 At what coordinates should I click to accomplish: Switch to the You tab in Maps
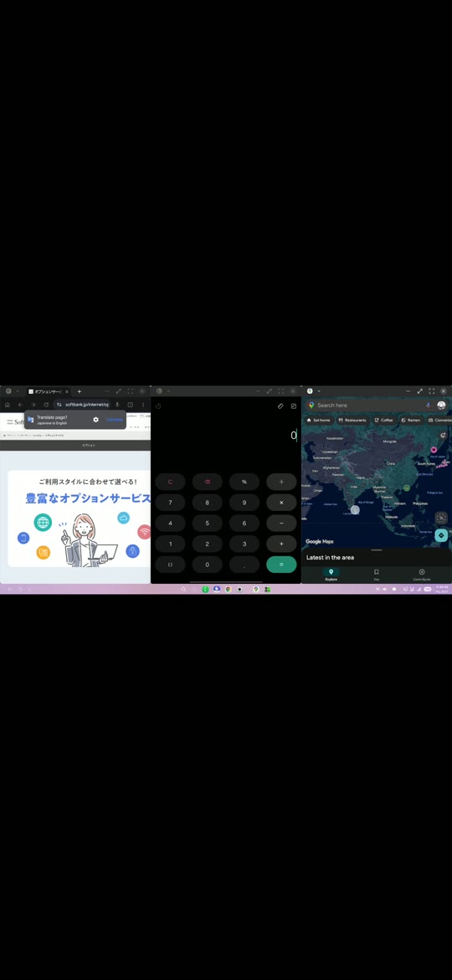point(377,575)
